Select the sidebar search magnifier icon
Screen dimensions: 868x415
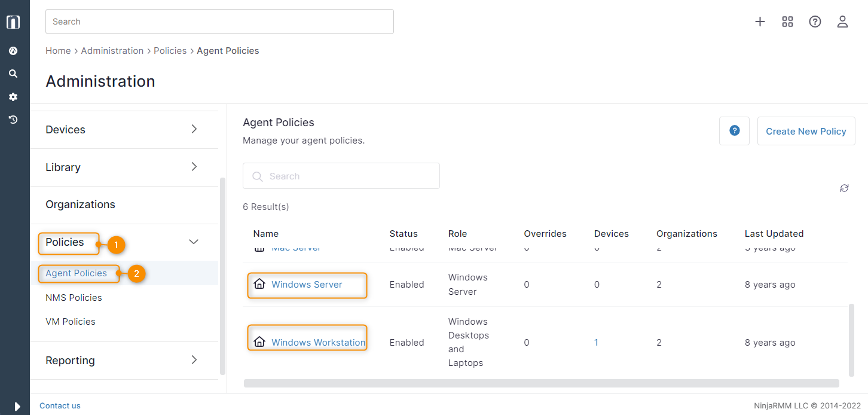(x=13, y=73)
